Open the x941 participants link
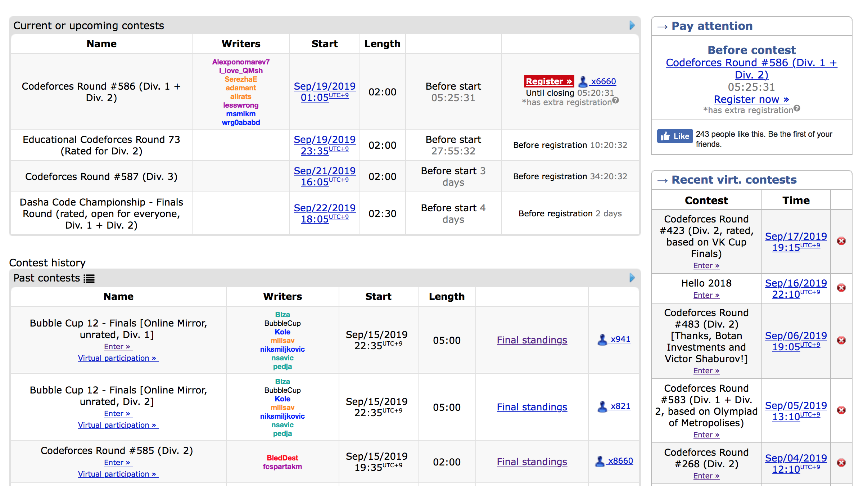Image resolution: width=868 pixels, height=486 pixels. pos(620,339)
